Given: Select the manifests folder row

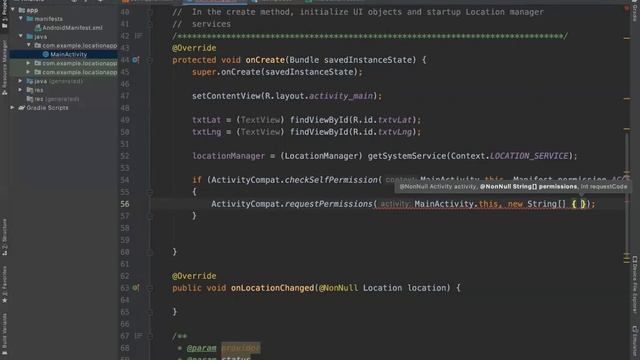Looking at the screenshot, I should pyautogui.click(x=63, y=19).
